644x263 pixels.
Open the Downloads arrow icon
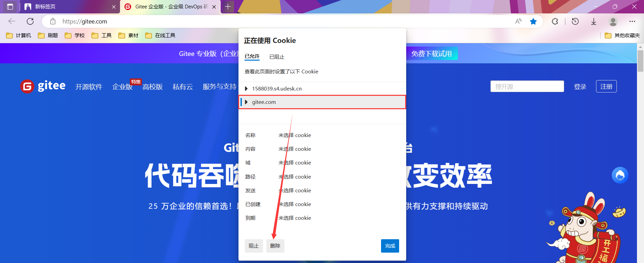[x=594, y=21]
